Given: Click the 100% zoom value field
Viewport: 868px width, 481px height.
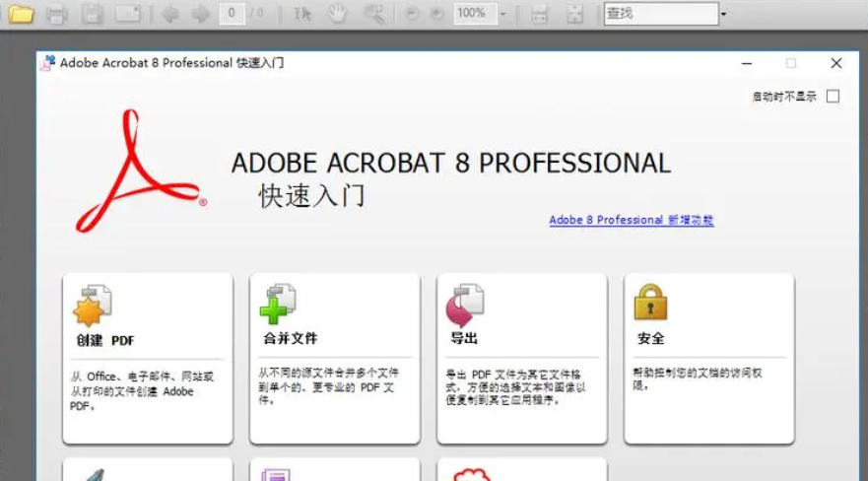Looking at the screenshot, I should (x=475, y=13).
